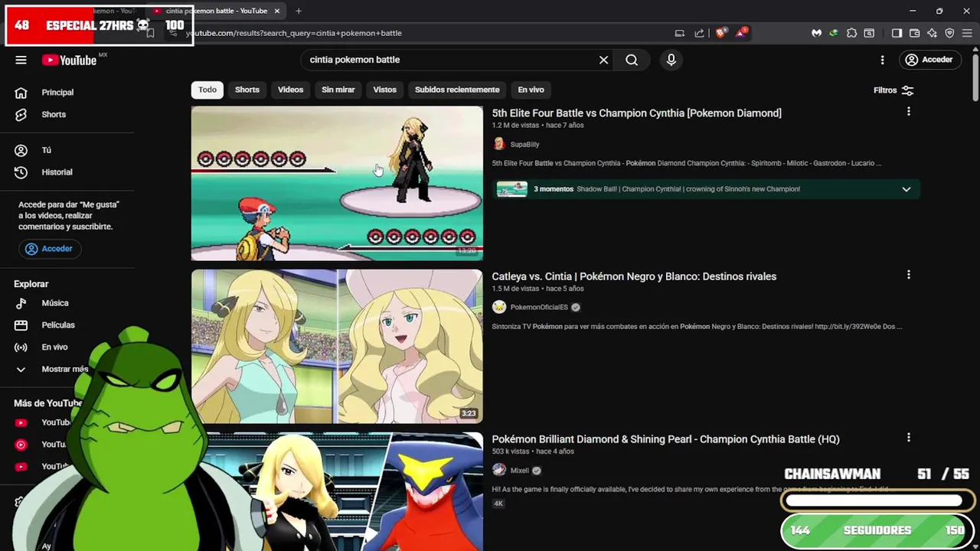Open Internet Download Manager extension icon

(x=834, y=33)
